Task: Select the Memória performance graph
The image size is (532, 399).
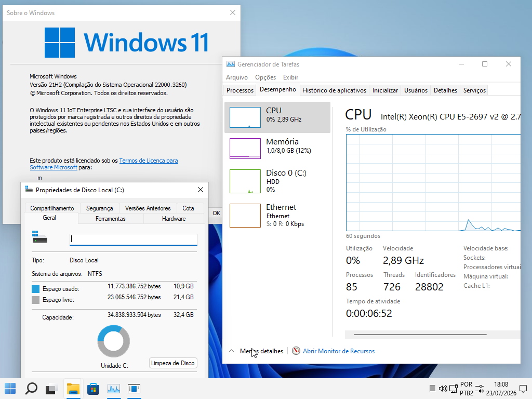Action: click(x=245, y=148)
